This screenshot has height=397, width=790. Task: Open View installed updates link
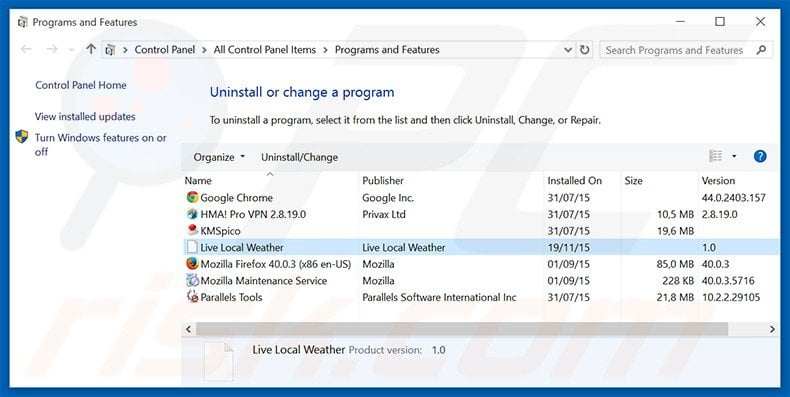pyautogui.click(x=85, y=116)
